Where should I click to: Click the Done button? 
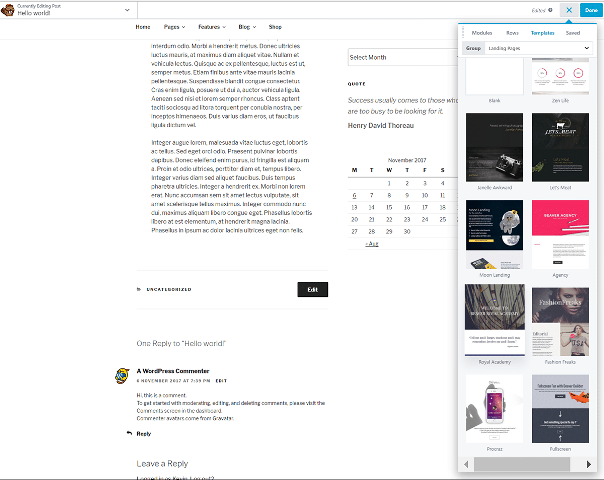[x=591, y=10]
